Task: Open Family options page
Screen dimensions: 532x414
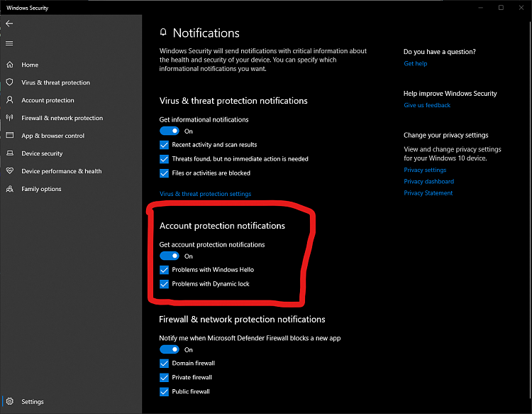Action: click(71, 188)
